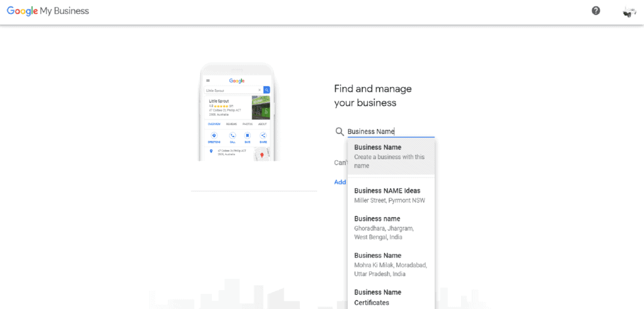The height and width of the screenshot is (309, 644).
Task: Select 'Business name' Ghoradhara, Jhargram suggestion
Action: [391, 228]
